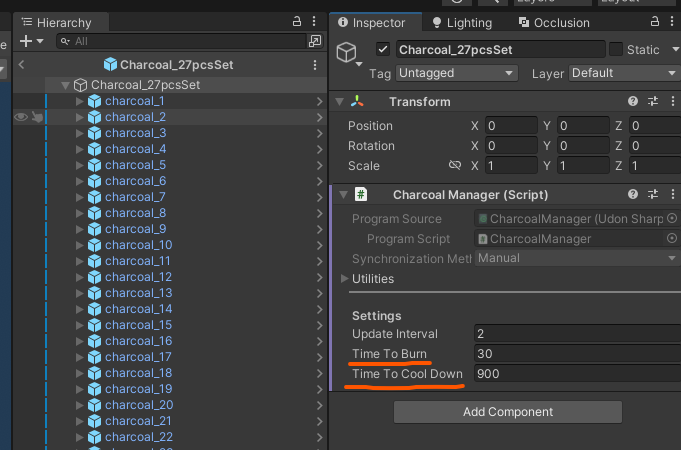
Task: Click the Hierarchy search field
Action: (x=181, y=41)
